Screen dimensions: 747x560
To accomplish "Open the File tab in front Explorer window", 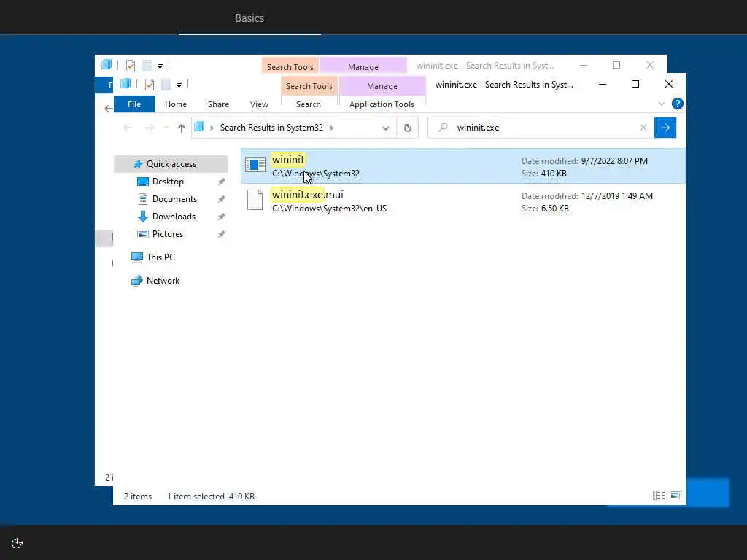I will click(134, 104).
